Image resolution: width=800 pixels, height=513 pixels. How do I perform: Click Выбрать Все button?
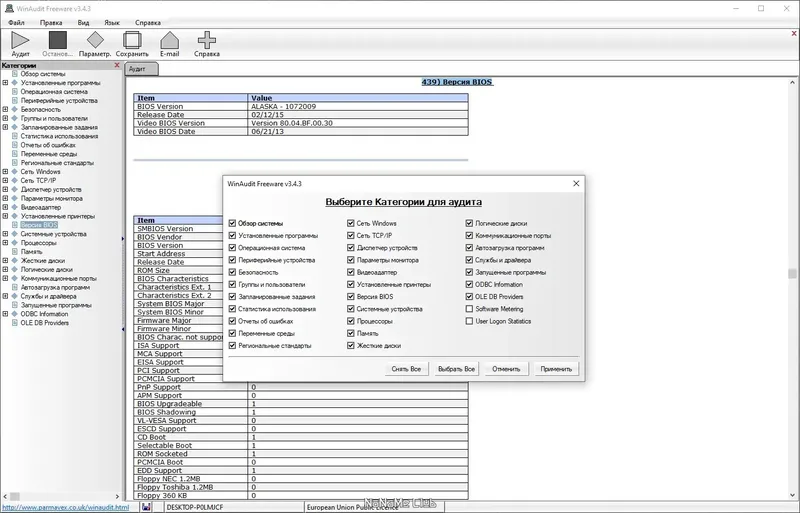(456, 369)
